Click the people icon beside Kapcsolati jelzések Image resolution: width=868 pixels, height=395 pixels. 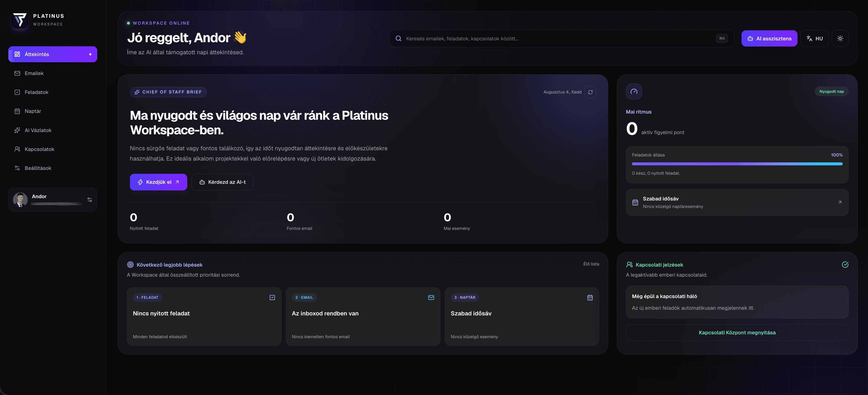629,265
